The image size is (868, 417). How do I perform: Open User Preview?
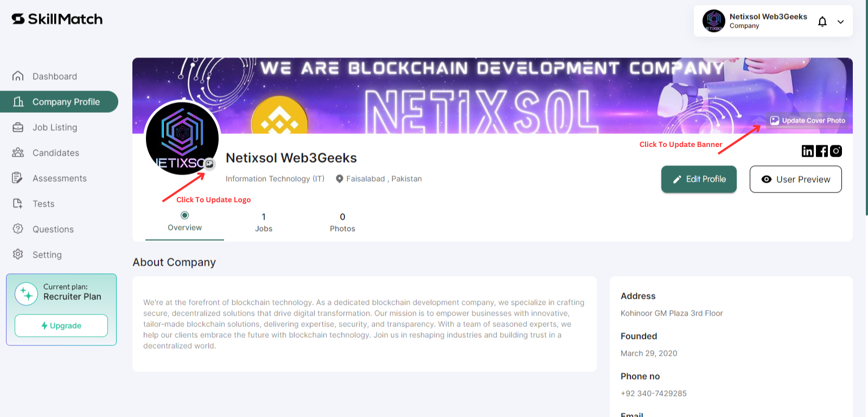pos(796,179)
